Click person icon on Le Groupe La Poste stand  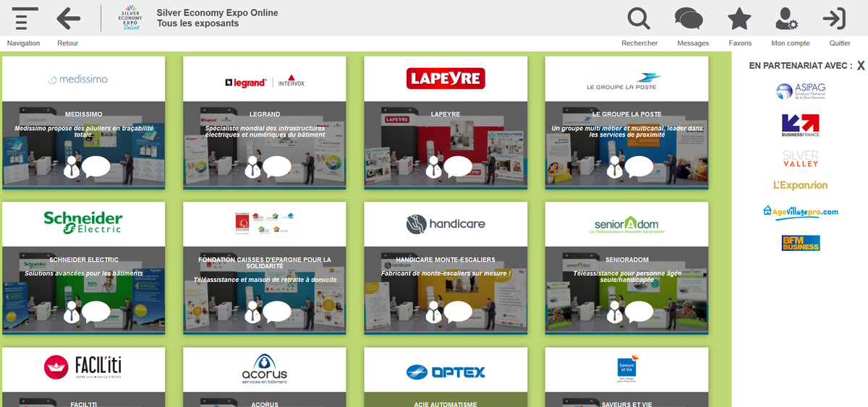tap(614, 167)
